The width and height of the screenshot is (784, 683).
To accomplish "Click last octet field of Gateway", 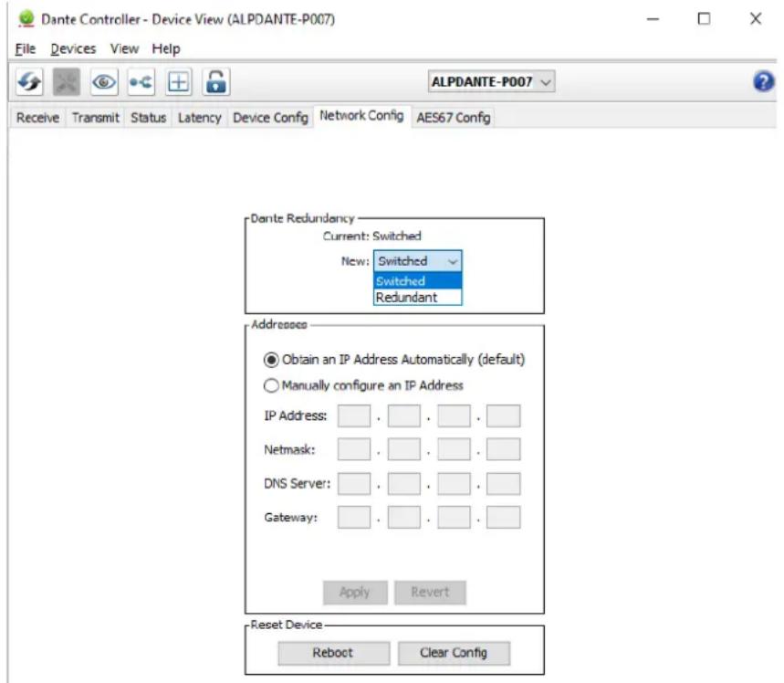I will (504, 518).
